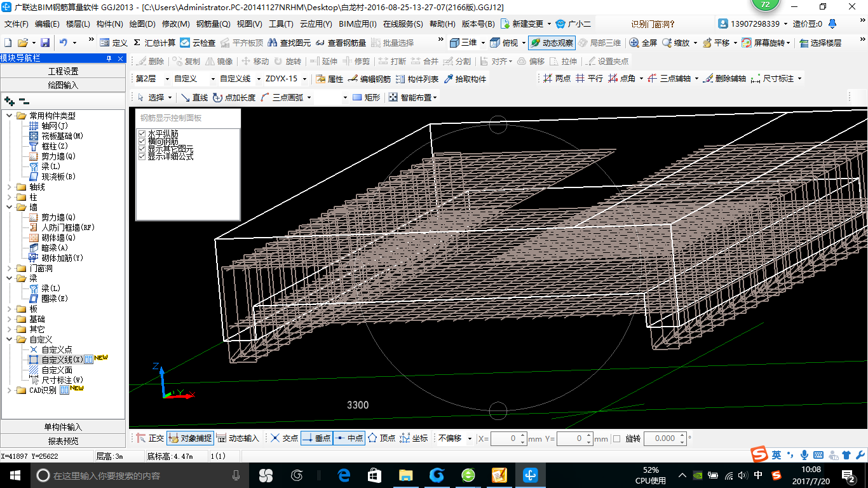Viewport: 868px width, 488px height.
Task: Toggle 垂点 perpendicular snap
Action: 316,438
